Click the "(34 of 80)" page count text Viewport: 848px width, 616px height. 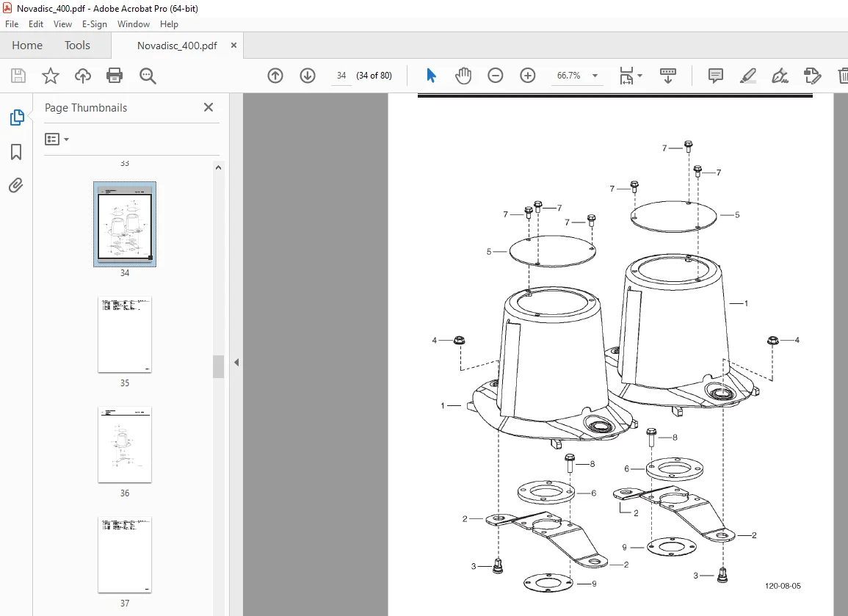pos(374,76)
